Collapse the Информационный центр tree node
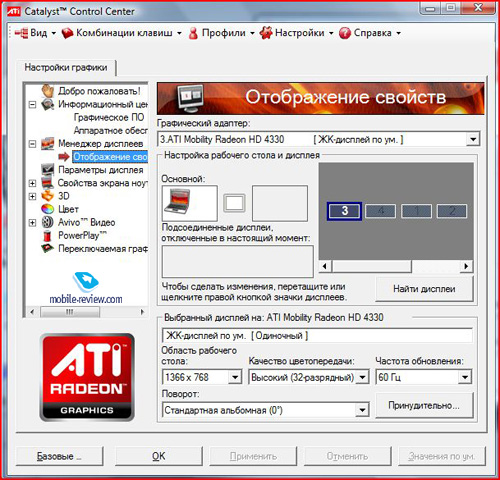The image size is (500, 480). pos(32,105)
